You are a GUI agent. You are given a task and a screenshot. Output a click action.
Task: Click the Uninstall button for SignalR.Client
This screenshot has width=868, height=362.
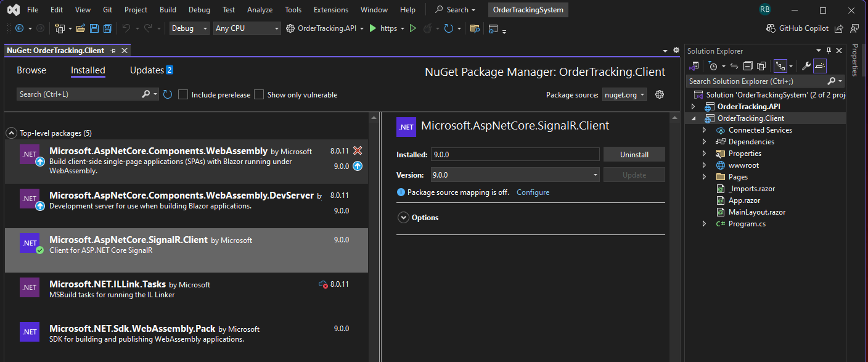tap(634, 155)
